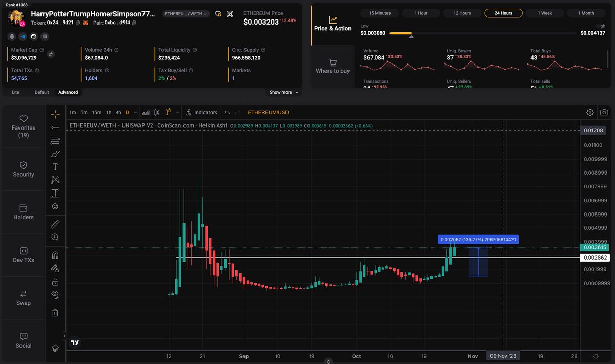Screen dimensions: 615x364
Task: Set the chart interval to 5m
Action: click(84, 112)
